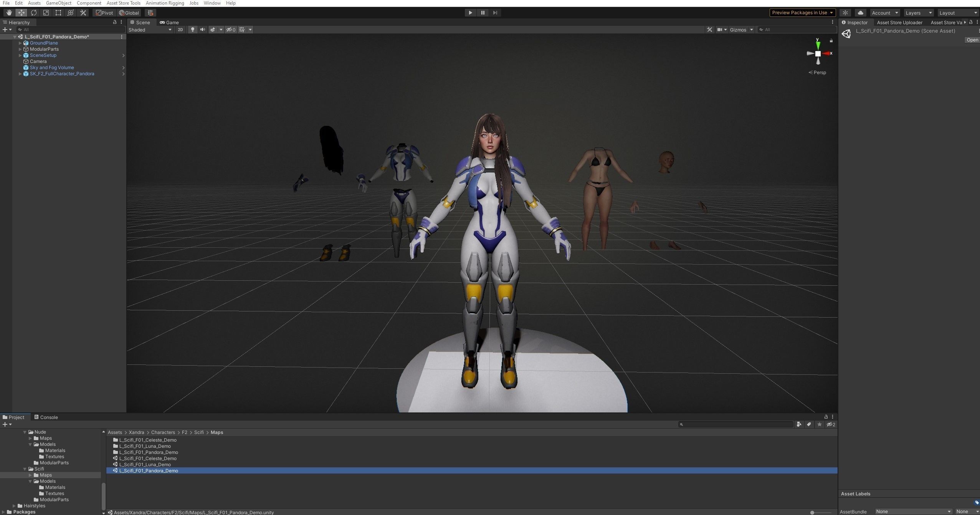Toggle the Pivot handle position button
Image resolution: width=980 pixels, height=515 pixels.
104,13
